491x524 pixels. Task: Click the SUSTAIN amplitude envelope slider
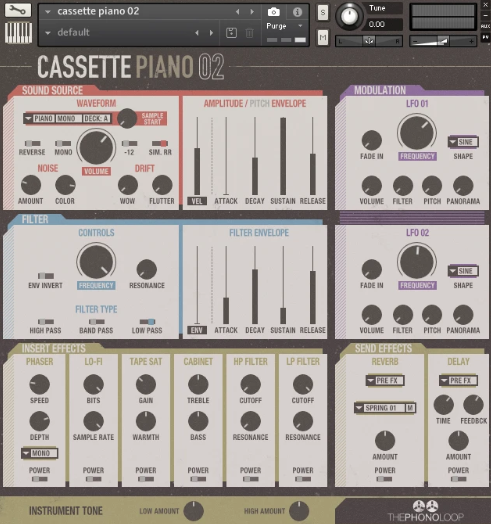[x=283, y=156]
